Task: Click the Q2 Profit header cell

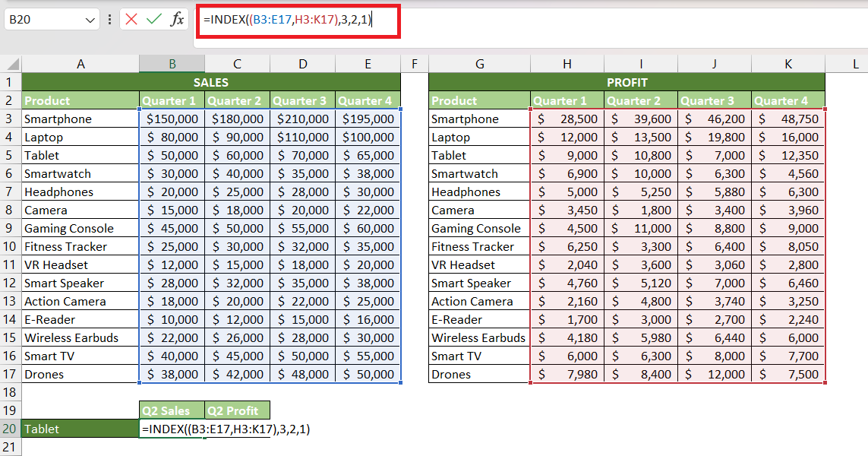Action: pos(237,410)
